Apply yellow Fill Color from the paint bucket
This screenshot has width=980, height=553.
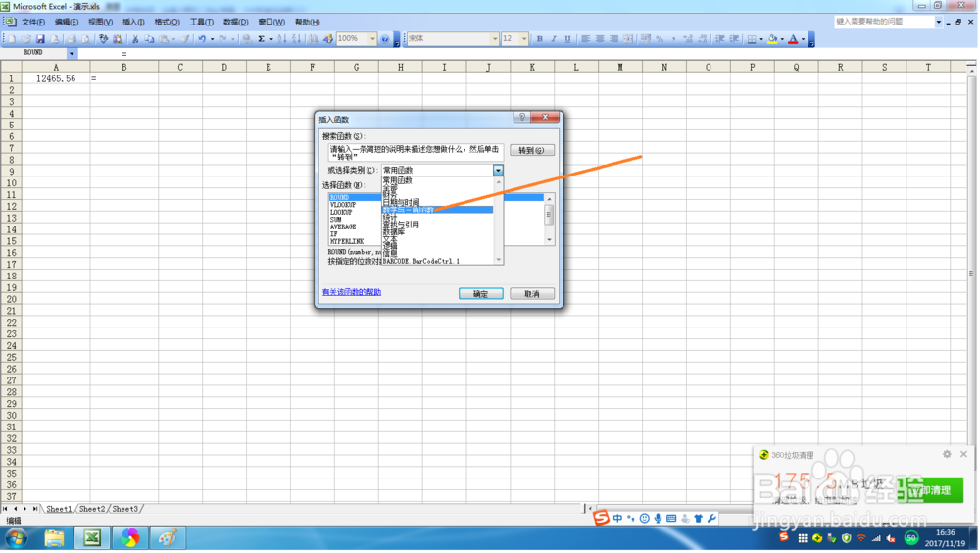772,39
